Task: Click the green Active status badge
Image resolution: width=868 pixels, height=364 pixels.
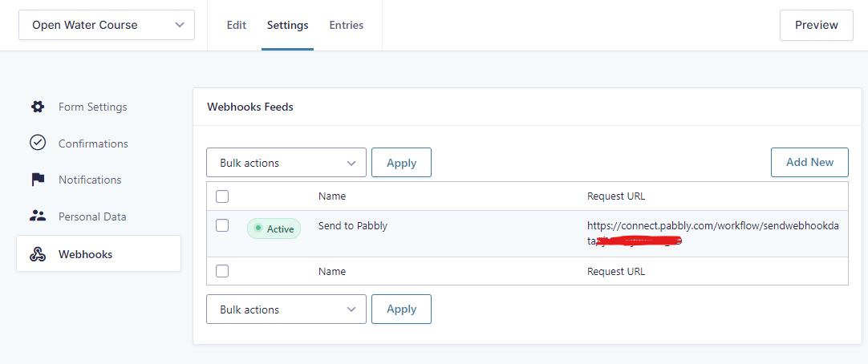Action: pyautogui.click(x=274, y=229)
